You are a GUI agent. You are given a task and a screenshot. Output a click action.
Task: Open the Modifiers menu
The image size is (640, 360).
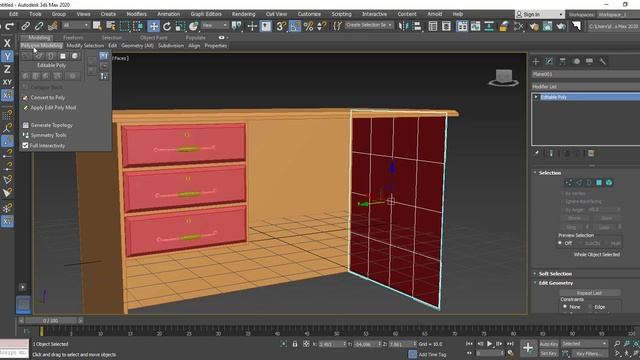(136, 14)
